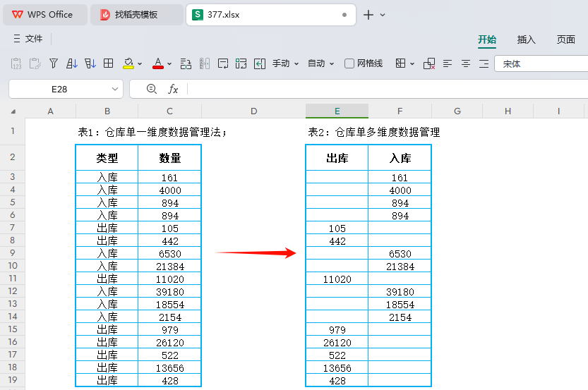The image size is (588, 390).
Task: Click cell F9 with value 6530
Action: [400, 254]
